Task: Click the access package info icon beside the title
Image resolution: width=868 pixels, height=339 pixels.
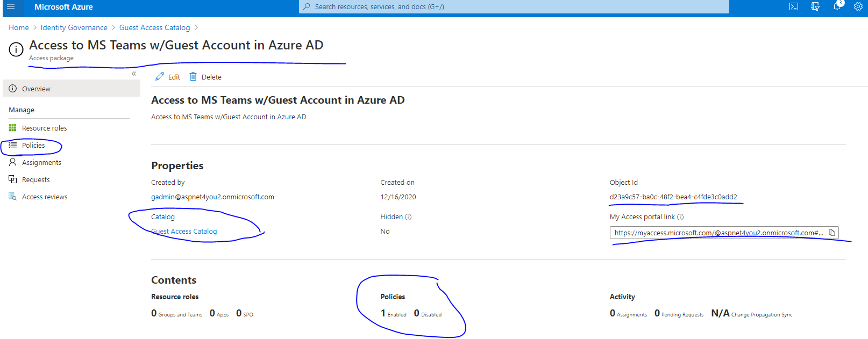Action: [x=16, y=49]
